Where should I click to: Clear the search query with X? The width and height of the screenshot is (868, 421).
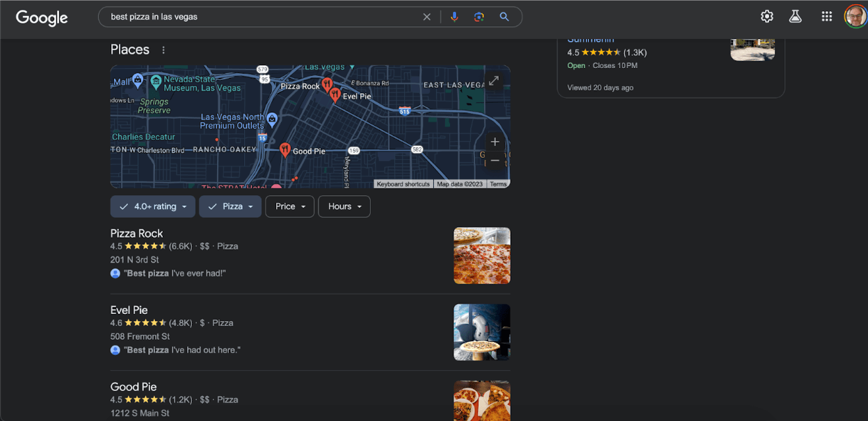point(427,17)
